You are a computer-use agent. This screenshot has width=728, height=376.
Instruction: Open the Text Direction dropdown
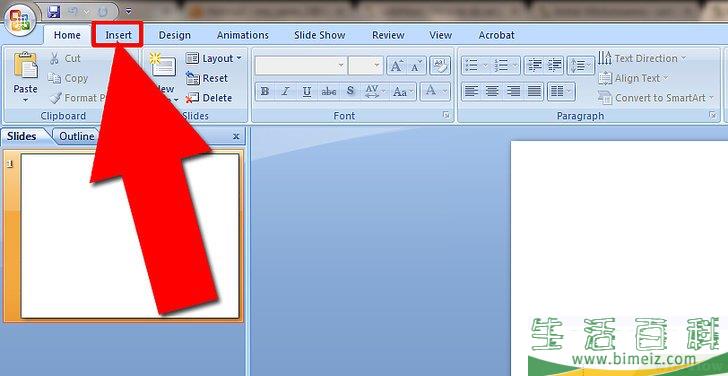[x=642, y=58]
